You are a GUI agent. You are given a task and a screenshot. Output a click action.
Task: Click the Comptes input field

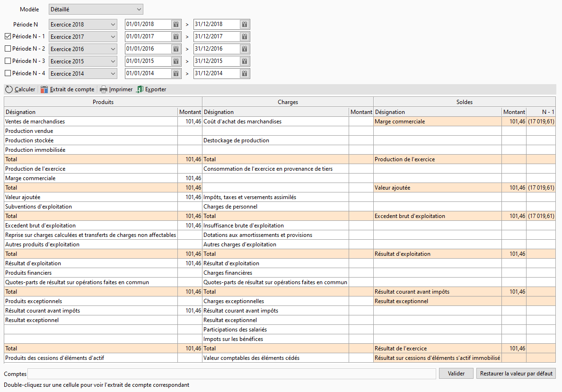click(x=232, y=374)
